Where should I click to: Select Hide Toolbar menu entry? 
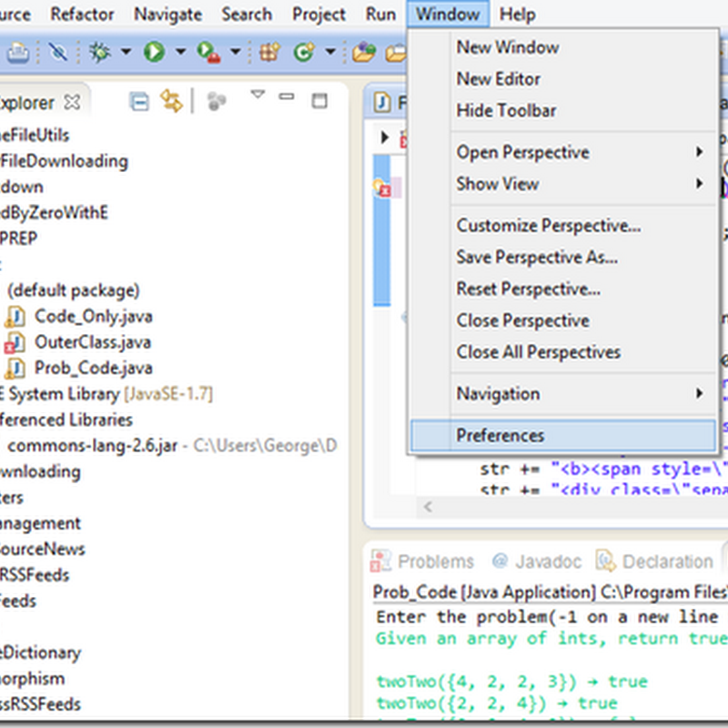point(562,110)
